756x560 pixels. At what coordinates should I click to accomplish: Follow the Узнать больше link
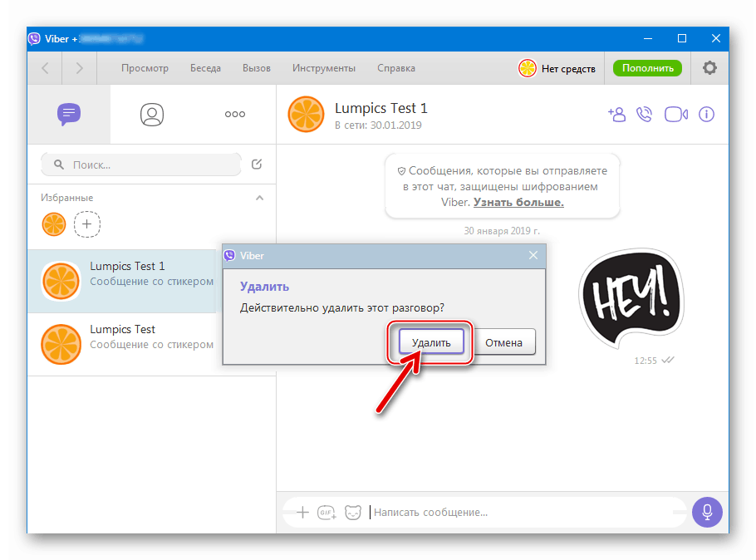tap(518, 202)
